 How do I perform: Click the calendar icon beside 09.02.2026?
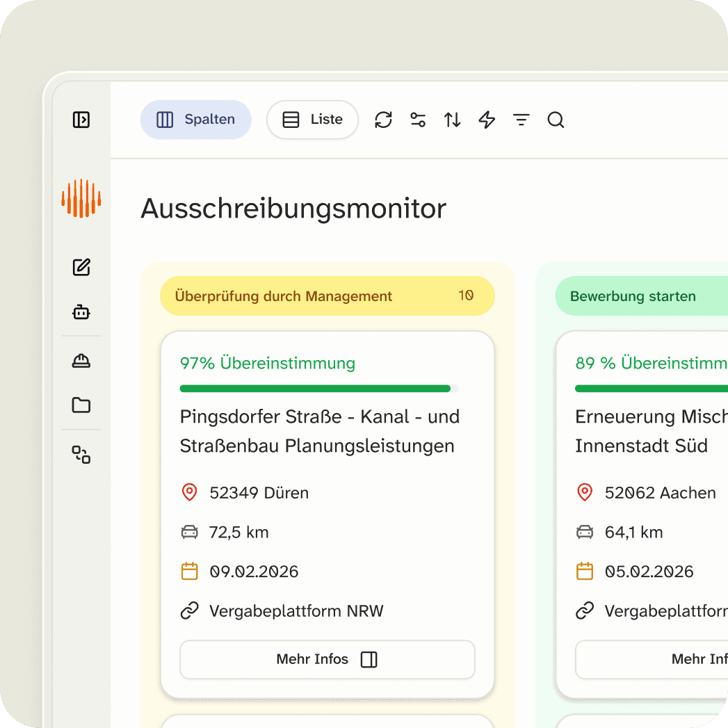189,571
